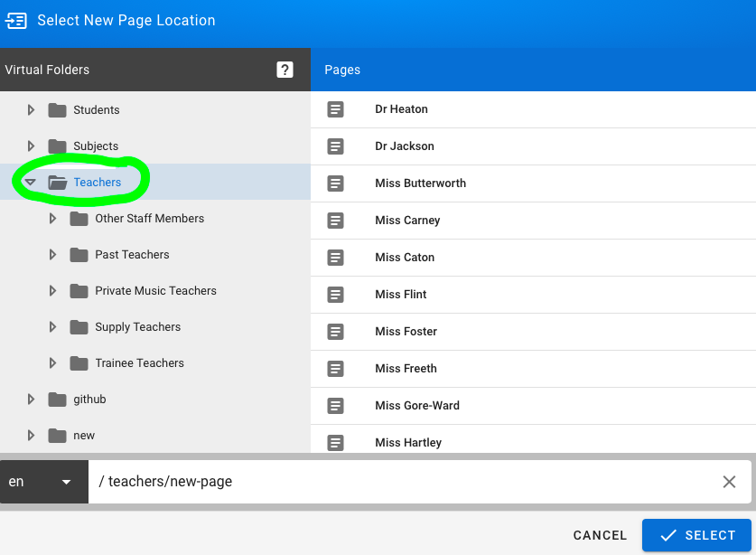Expand the Subjects folder

(31, 146)
